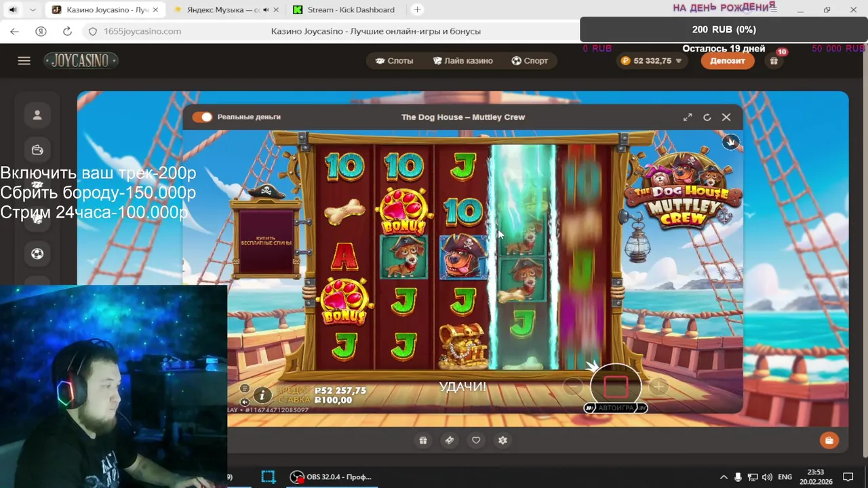Click the site protection shield icon
Screen dimensions: 868x488
94,31
